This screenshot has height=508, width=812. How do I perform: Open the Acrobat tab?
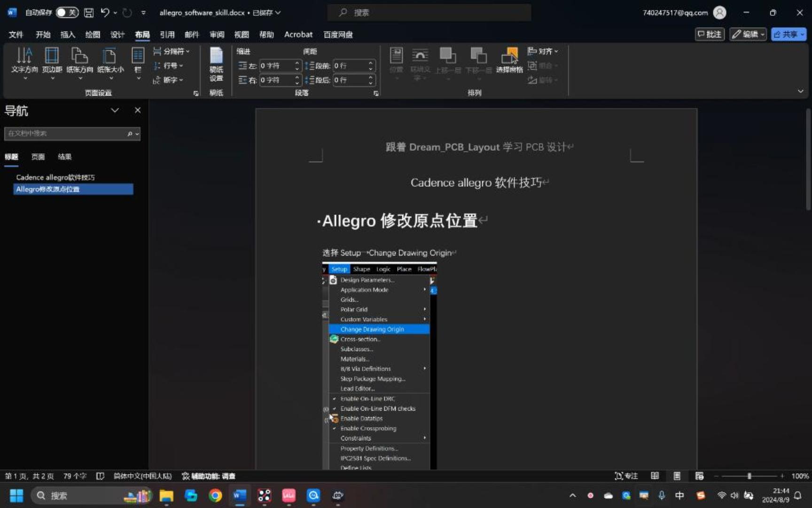click(x=298, y=34)
